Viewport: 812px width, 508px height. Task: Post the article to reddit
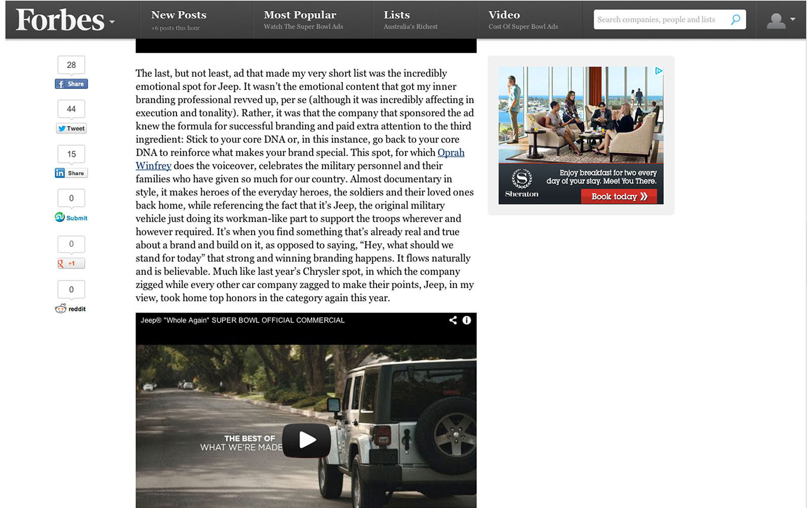71,309
